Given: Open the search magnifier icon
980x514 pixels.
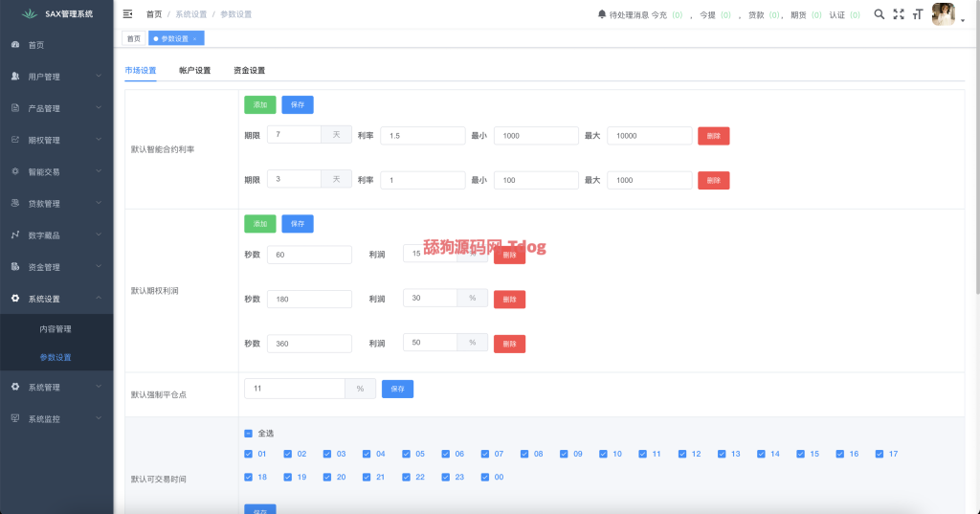Looking at the screenshot, I should 880,14.
